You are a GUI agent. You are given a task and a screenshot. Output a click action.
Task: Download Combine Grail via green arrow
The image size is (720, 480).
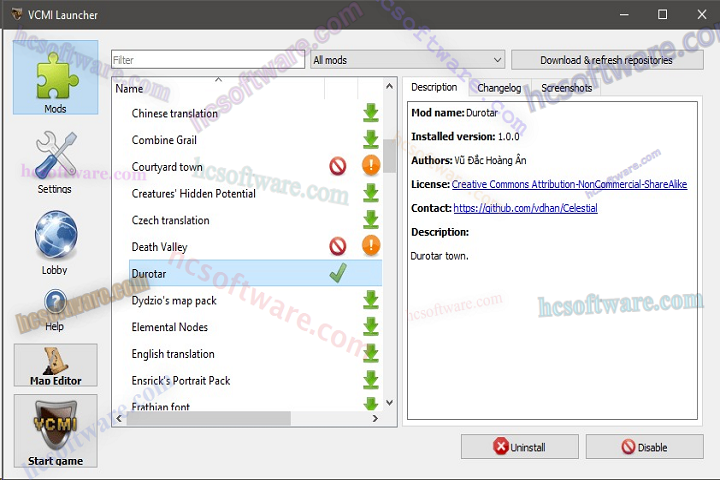[x=371, y=140]
